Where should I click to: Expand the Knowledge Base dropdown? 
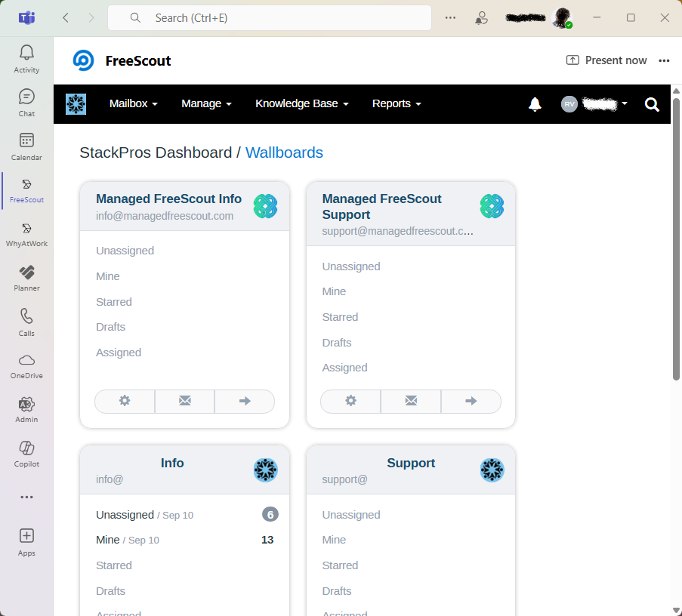tap(301, 103)
